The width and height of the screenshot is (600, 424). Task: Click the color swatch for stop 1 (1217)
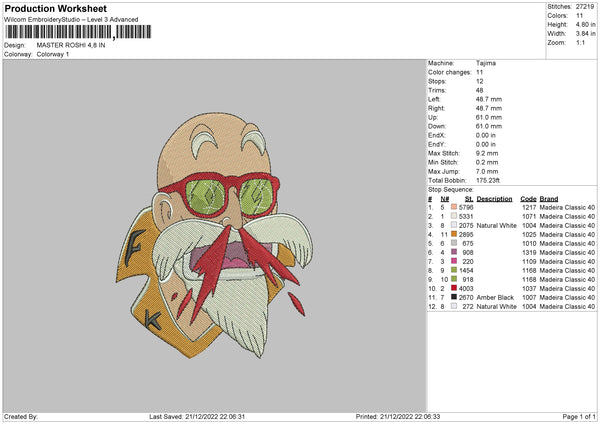point(454,207)
